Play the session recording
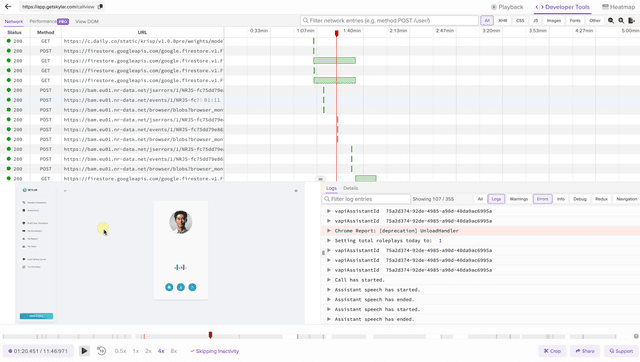The height and width of the screenshot is (362, 640). 84,351
